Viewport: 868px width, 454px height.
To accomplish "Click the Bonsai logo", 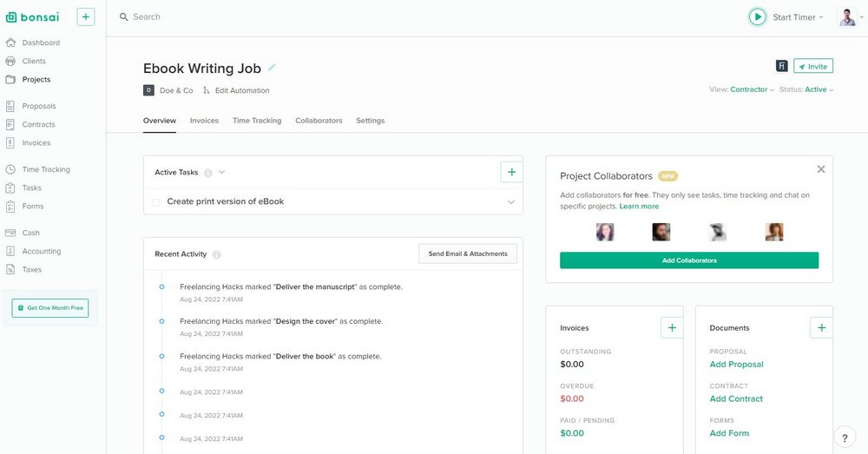I will point(32,17).
